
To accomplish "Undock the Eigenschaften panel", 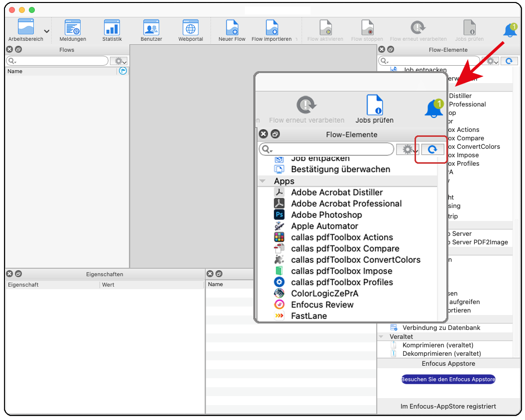I will tap(18, 274).
